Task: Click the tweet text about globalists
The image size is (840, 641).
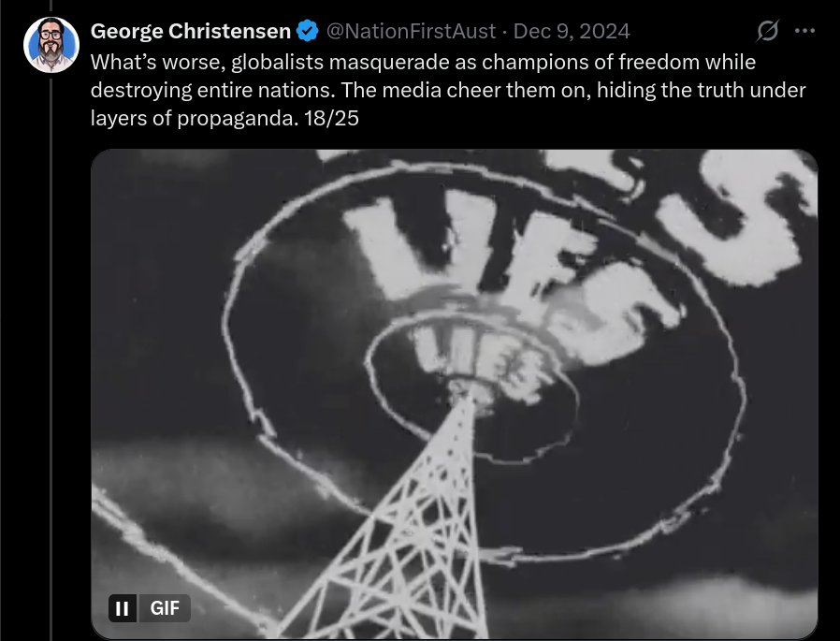Action: click(448, 90)
